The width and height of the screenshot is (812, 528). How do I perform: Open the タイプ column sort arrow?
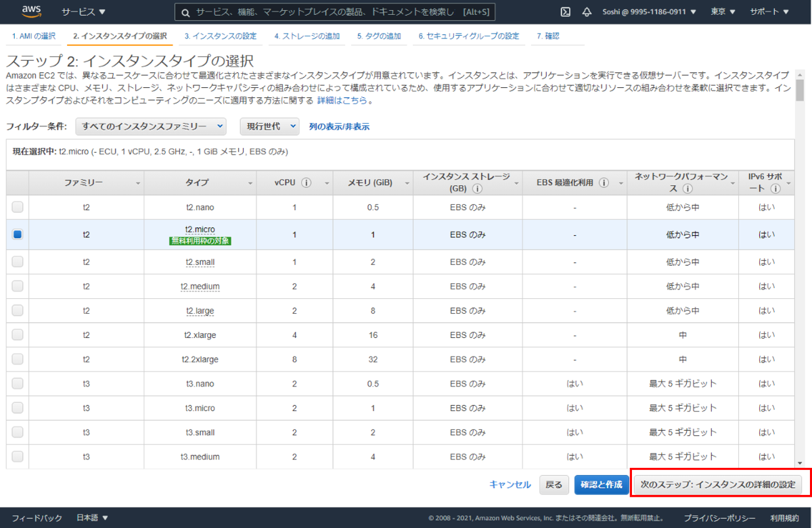tap(250, 183)
